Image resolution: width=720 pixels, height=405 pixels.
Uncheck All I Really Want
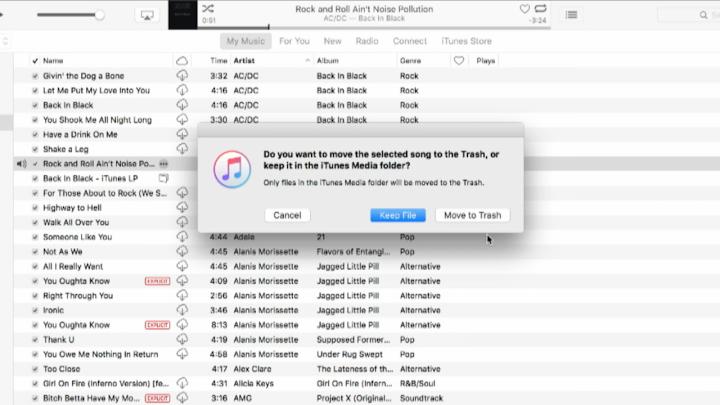[x=35, y=266]
